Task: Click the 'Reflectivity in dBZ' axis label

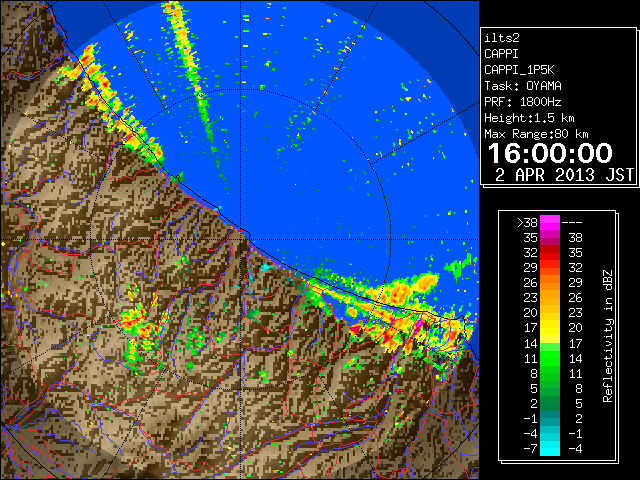Action: coord(607,336)
